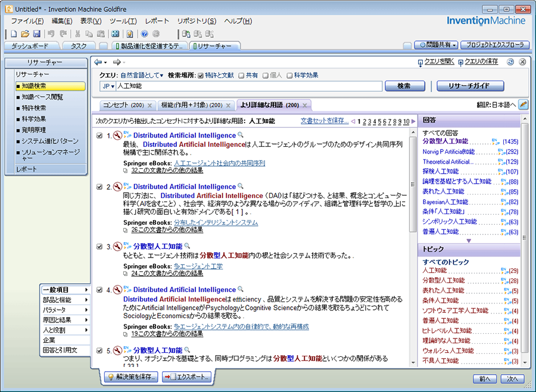This screenshot has height=392, width=536.
Task: Click the Paste clipboard icon
Action: [x=101, y=34]
